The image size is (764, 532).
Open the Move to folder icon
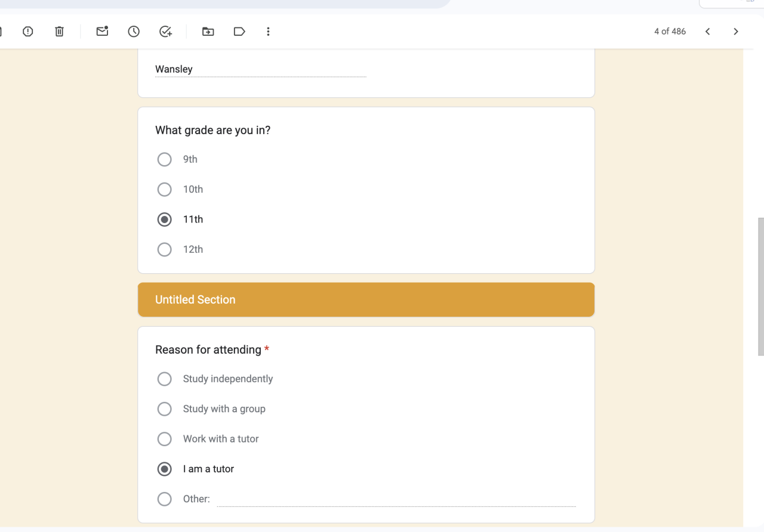208,32
